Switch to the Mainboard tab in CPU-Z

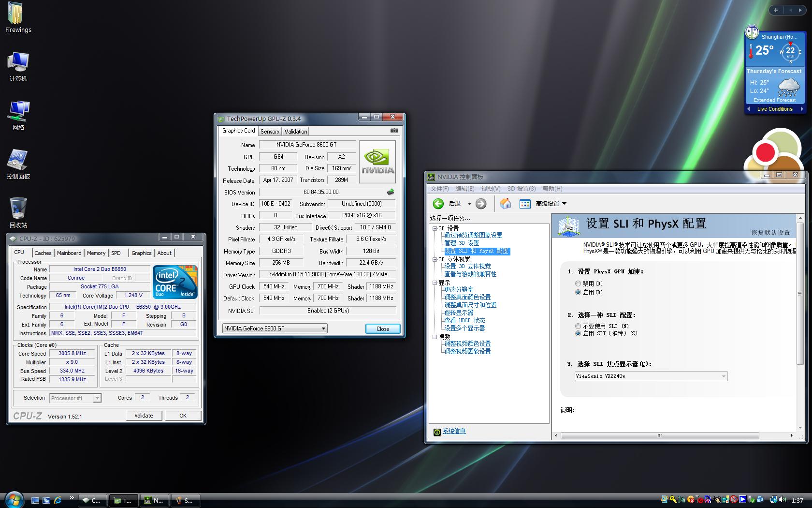pos(69,253)
